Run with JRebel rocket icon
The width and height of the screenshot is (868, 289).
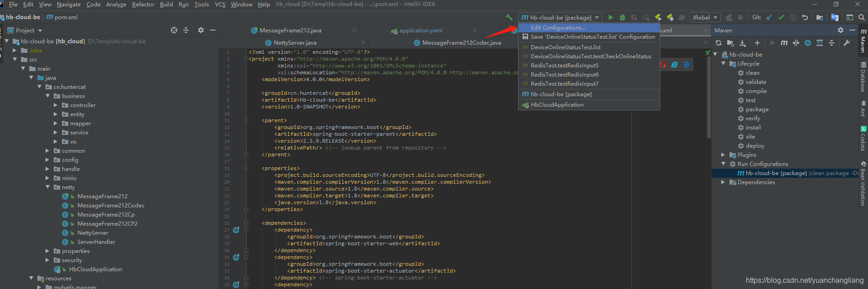(658, 17)
